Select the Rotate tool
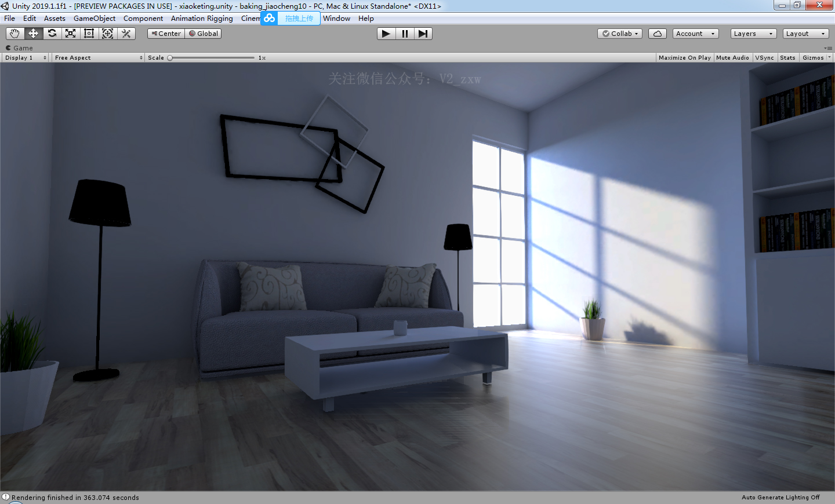Image resolution: width=835 pixels, height=504 pixels. pos(52,34)
